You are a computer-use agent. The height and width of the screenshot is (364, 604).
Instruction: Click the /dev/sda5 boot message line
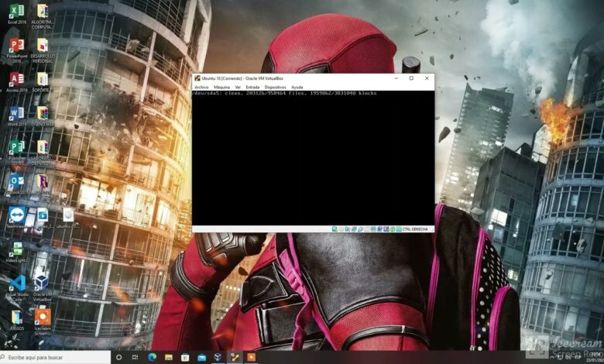284,93
